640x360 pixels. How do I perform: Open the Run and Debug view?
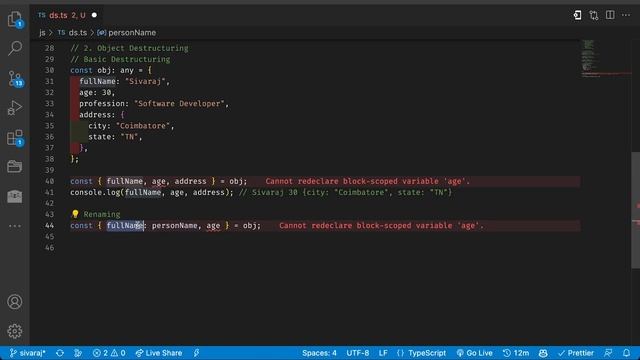click(15, 108)
